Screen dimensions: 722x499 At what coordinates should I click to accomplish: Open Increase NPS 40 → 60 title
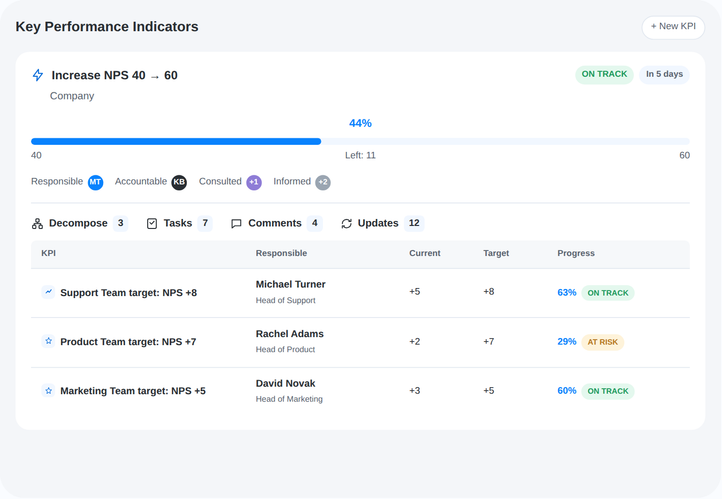(x=114, y=75)
